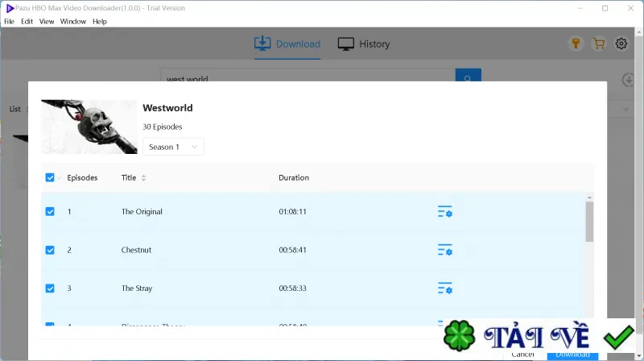Image resolution: width=644 pixels, height=361 pixels.
Task: Switch to the History tab
Action: coord(364,44)
